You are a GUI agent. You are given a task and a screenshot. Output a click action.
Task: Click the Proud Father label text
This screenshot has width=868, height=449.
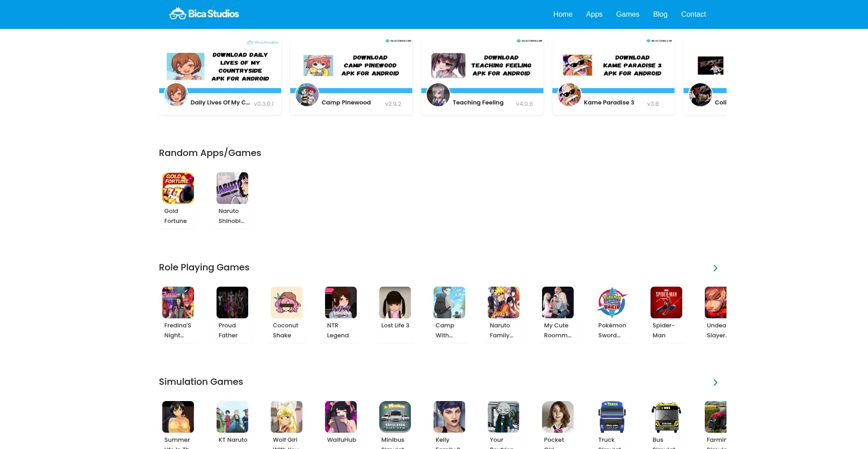[228, 331]
